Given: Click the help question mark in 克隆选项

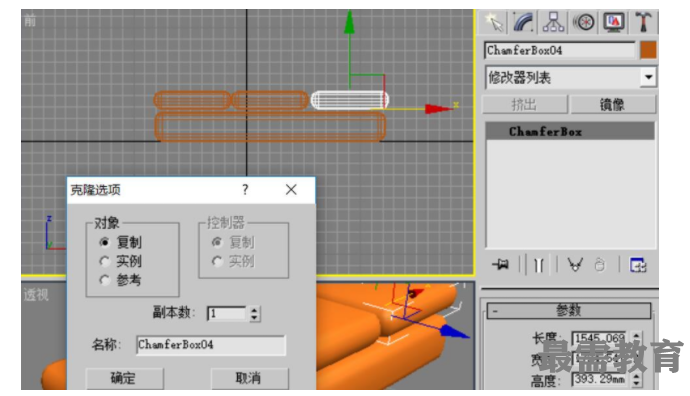Looking at the screenshot, I should [x=246, y=190].
